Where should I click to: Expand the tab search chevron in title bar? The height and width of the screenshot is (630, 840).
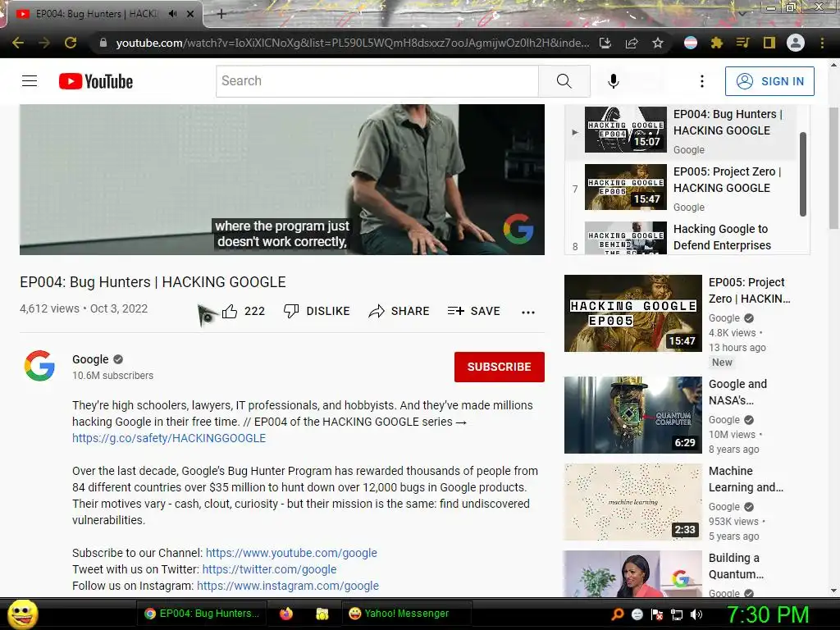pyautogui.click(x=742, y=13)
